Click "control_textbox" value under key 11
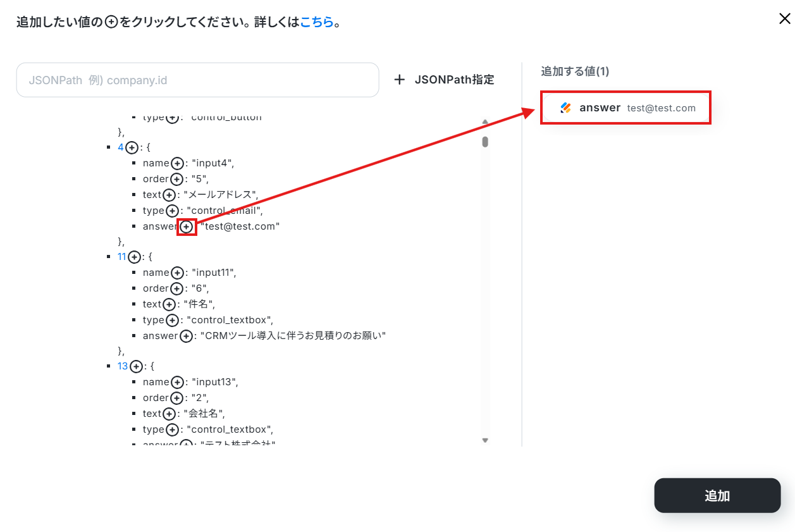Viewport: 795px width, 532px height. (230, 320)
